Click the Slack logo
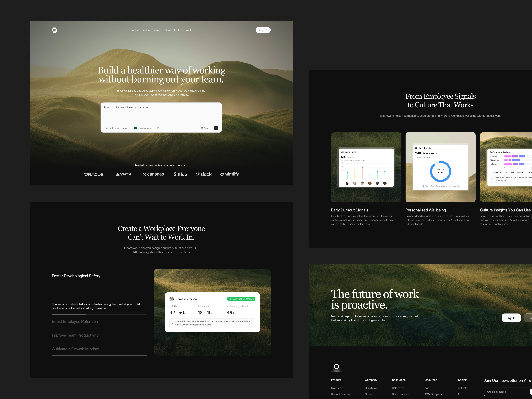Image resolution: width=532 pixels, height=399 pixels. click(203, 174)
